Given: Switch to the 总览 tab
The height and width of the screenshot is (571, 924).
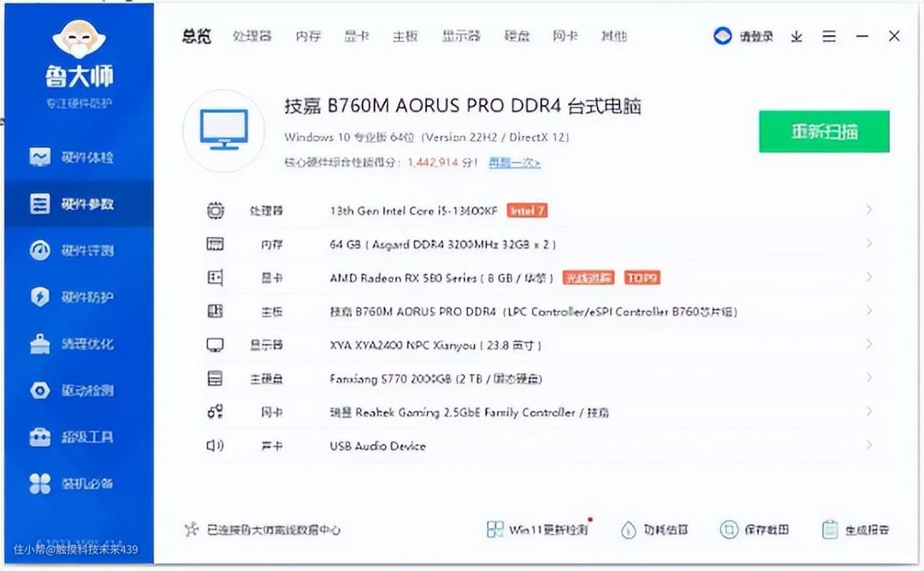Looking at the screenshot, I should (x=196, y=37).
